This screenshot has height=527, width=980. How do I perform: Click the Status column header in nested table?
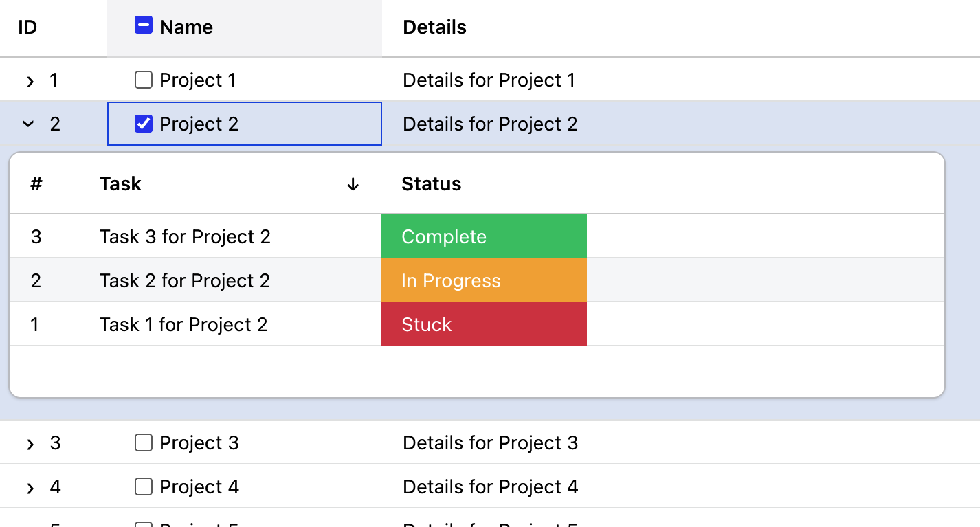pos(431,183)
